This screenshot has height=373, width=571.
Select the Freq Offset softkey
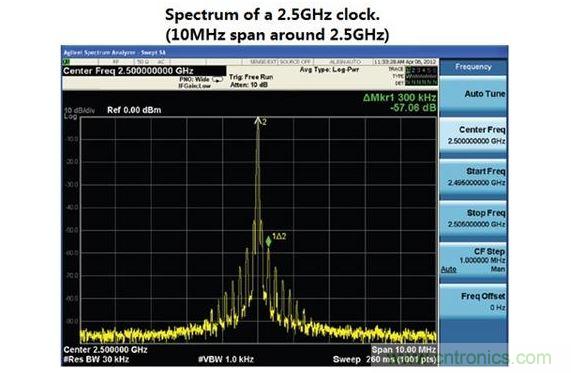pyautogui.click(x=473, y=302)
